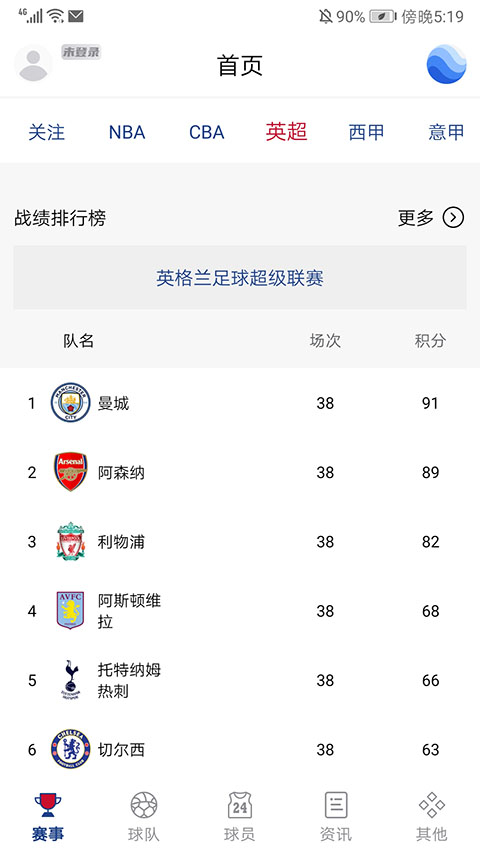Tap the gray user avatar icon

click(33, 64)
